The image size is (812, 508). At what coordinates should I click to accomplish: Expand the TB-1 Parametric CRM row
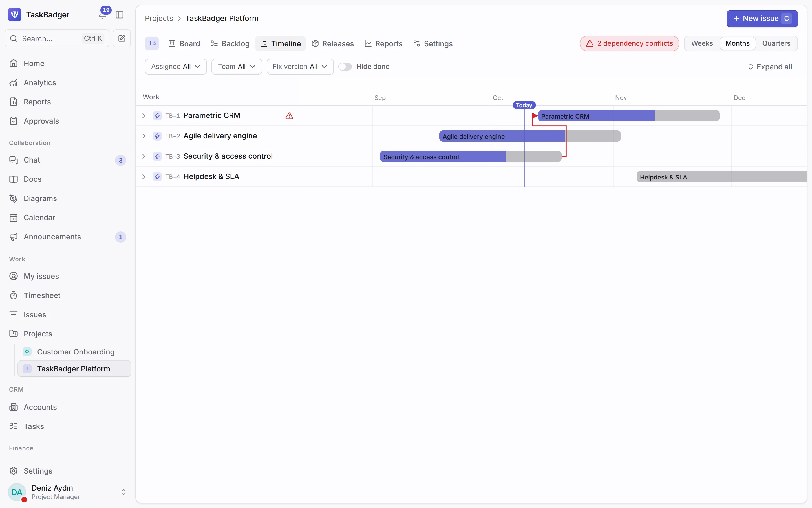(x=144, y=116)
